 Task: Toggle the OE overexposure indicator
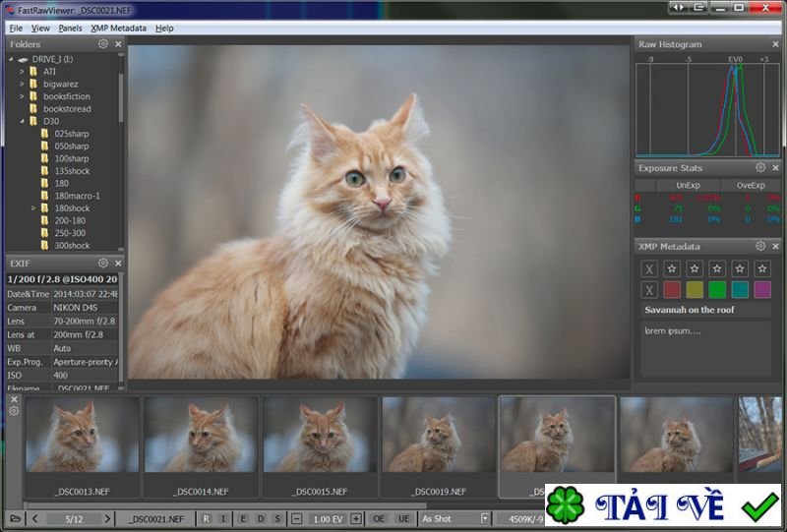(x=379, y=518)
